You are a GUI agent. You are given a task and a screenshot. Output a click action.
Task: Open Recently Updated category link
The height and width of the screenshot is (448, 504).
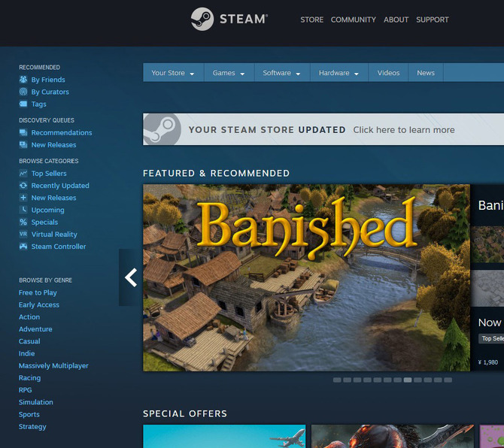pos(60,186)
